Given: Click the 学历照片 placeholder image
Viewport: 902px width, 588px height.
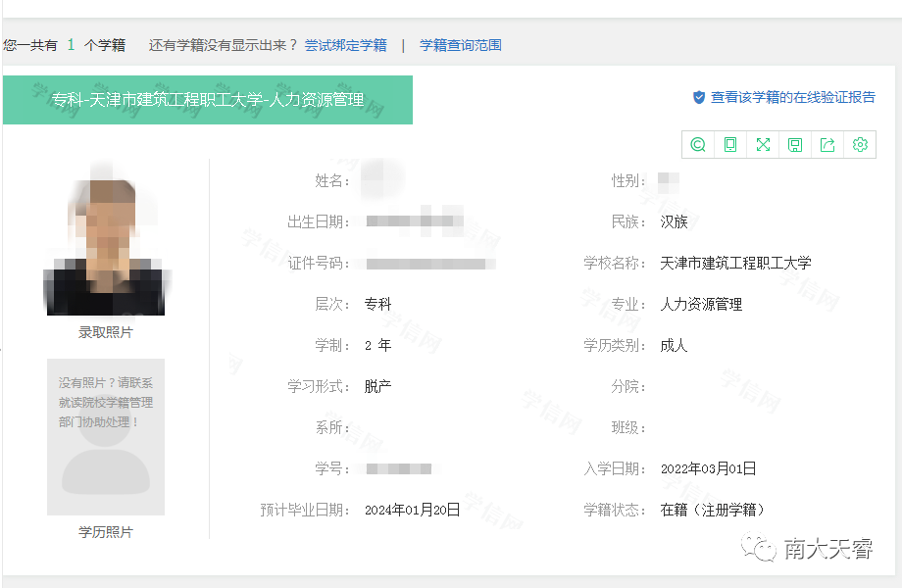Looking at the screenshot, I should coord(106,437).
